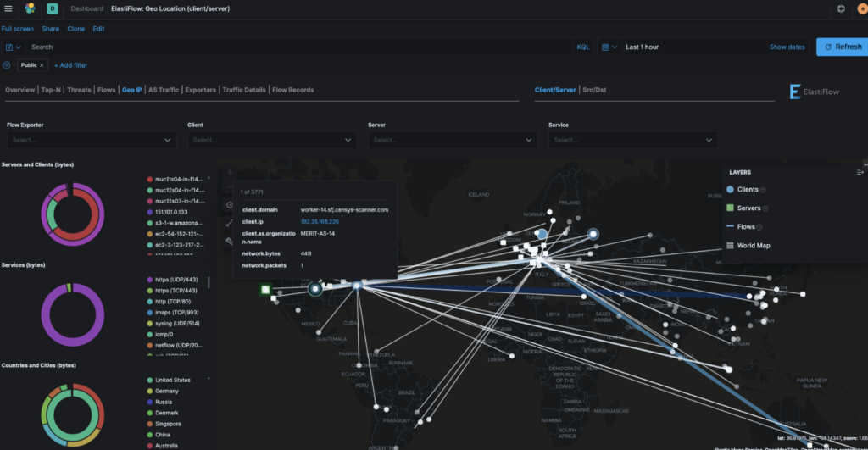Click the Flows layer line icon

(x=730, y=226)
